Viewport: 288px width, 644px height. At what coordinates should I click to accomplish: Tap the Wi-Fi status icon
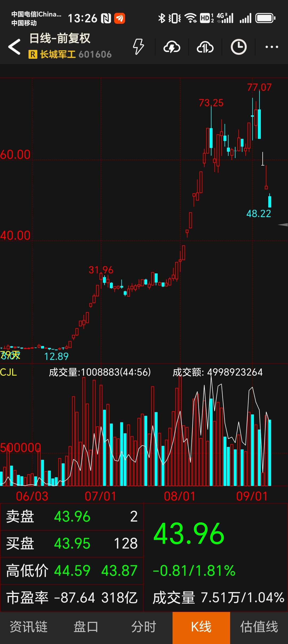coord(191,18)
